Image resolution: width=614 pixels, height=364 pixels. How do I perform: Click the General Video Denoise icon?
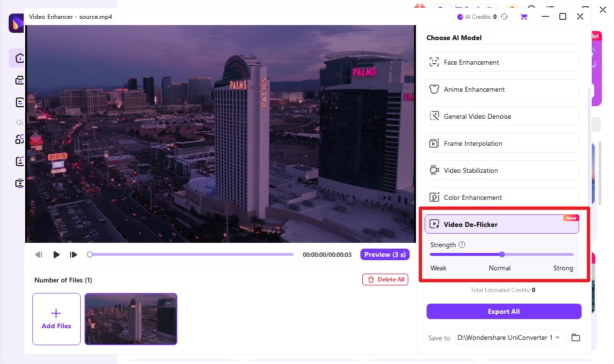(435, 116)
